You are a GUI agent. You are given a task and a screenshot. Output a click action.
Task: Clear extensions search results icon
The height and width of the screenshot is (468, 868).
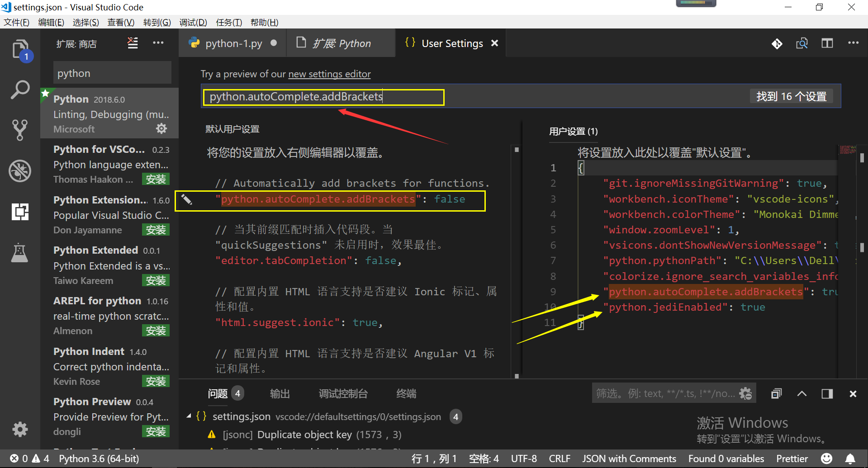pyautogui.click(x=133, y=43)
